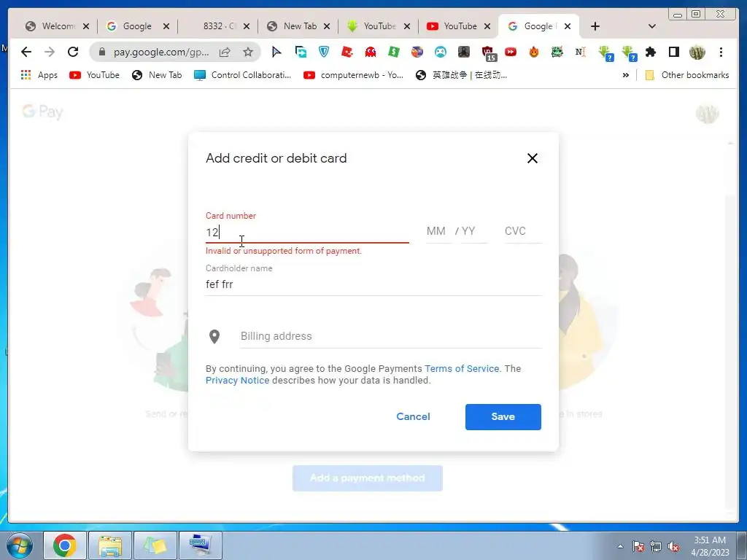Open the green frog extension

[x=557, y=52]
